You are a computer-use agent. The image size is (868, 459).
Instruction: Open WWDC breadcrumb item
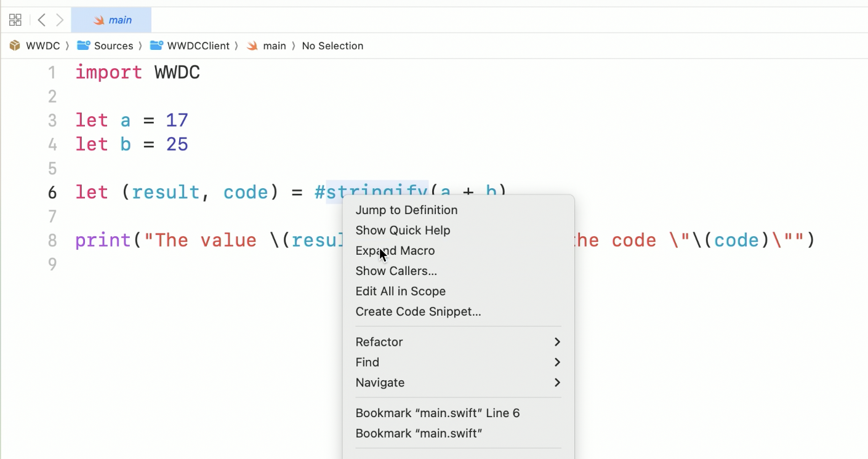pos(42,46)
